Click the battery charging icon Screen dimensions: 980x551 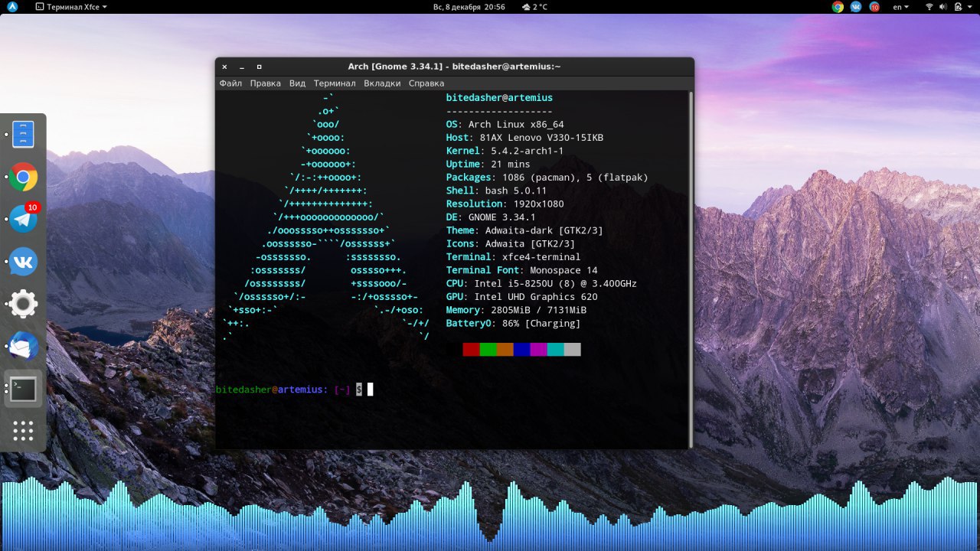[957, 7]
